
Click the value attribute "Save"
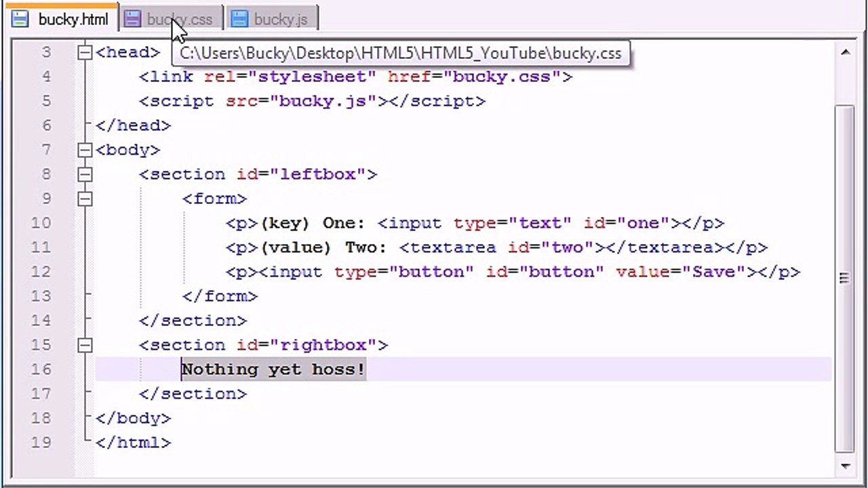[x=713, y=272]
